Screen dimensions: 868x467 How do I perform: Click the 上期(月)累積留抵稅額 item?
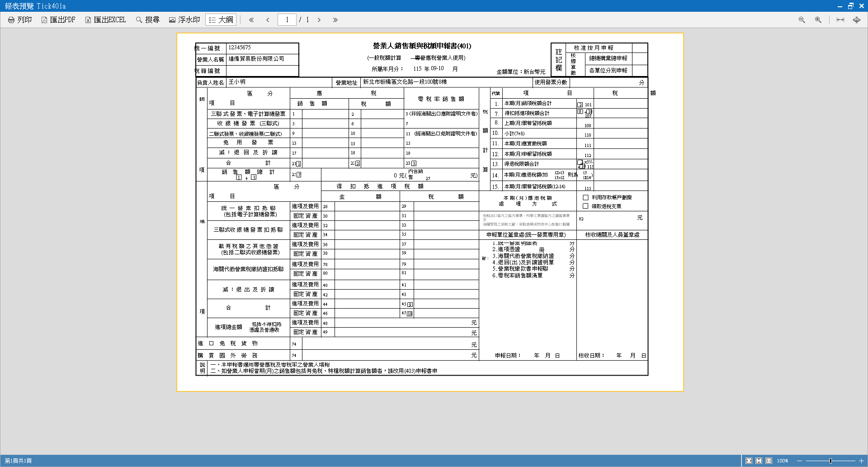click(x=528, y=123)
